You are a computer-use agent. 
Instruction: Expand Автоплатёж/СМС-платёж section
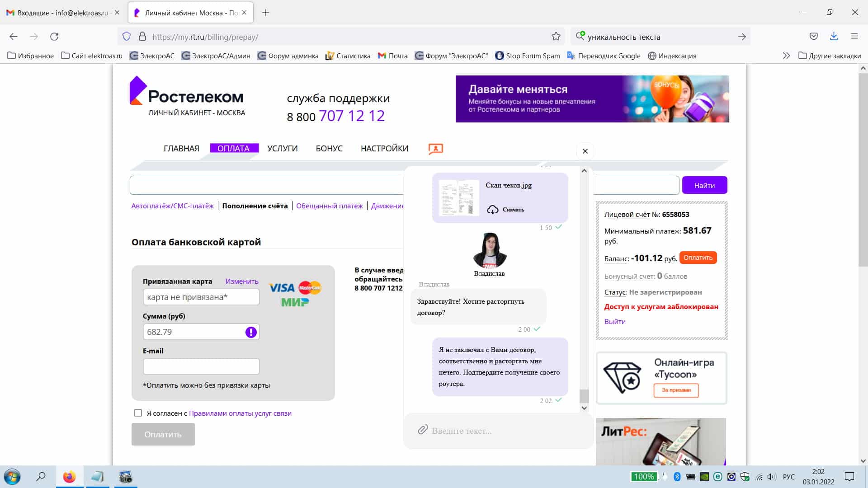coord(172,206)
